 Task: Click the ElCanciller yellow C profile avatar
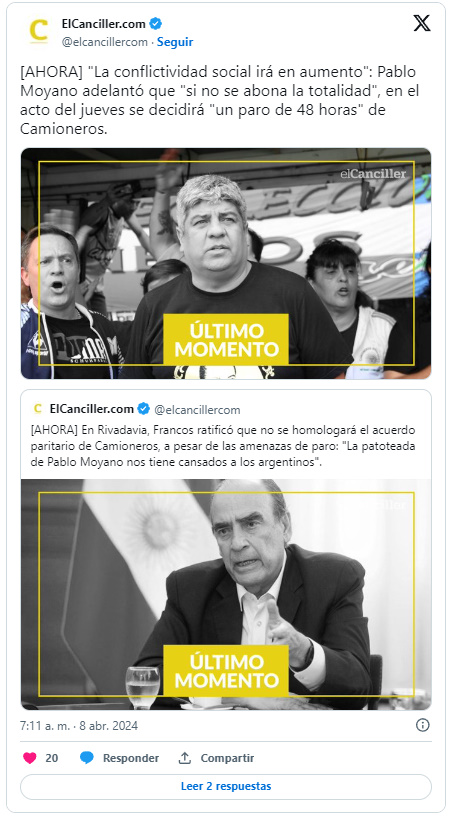[38, 32]
